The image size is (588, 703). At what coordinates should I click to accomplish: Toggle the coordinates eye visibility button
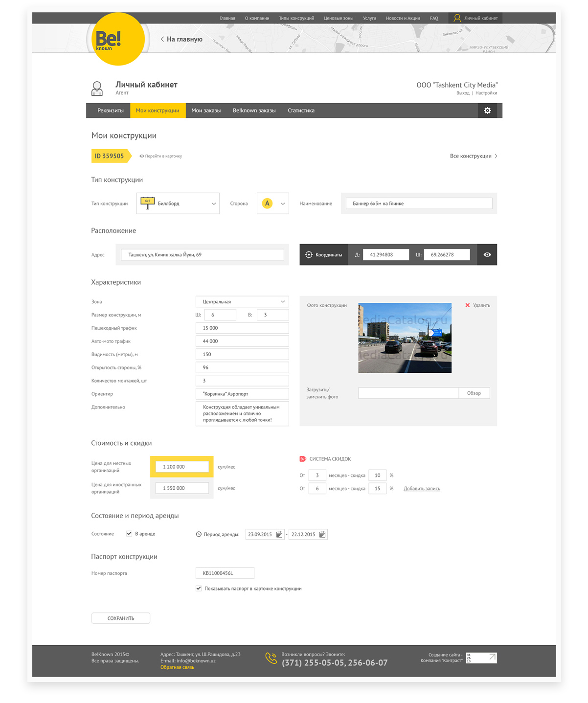tap(487, 254)
